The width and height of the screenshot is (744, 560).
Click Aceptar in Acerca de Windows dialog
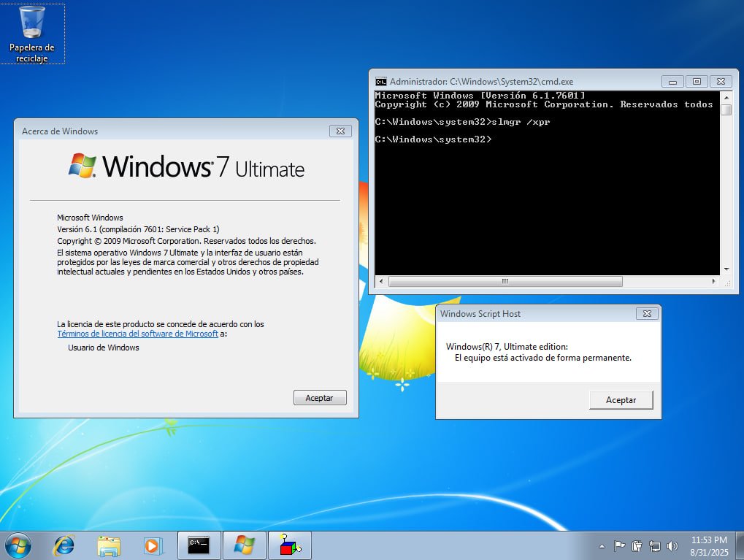320,398
